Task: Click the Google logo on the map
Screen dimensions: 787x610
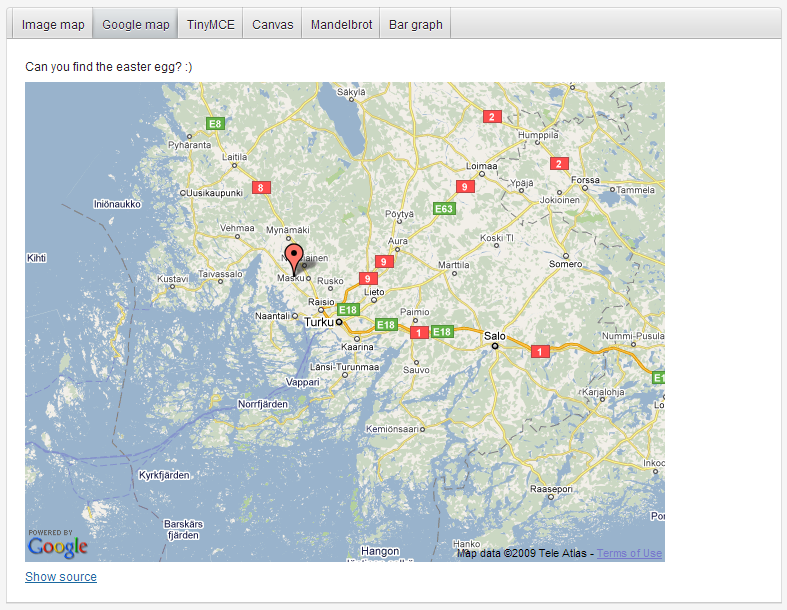Action: tap(58, 546)
